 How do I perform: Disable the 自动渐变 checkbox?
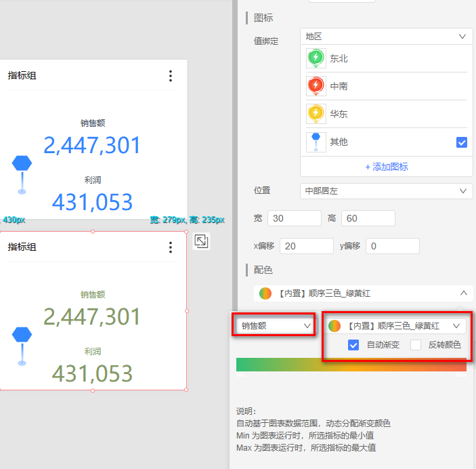[353, 344]
